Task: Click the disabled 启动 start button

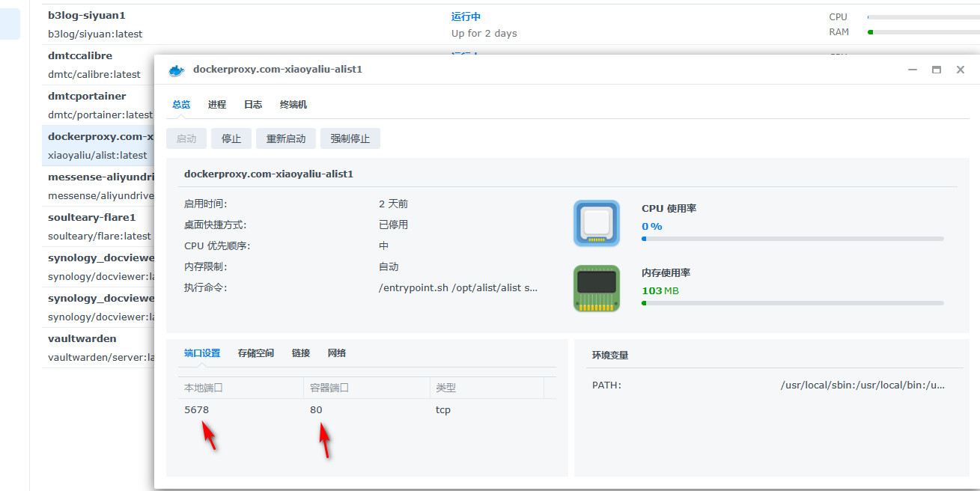Action: [x=186, y=138]
